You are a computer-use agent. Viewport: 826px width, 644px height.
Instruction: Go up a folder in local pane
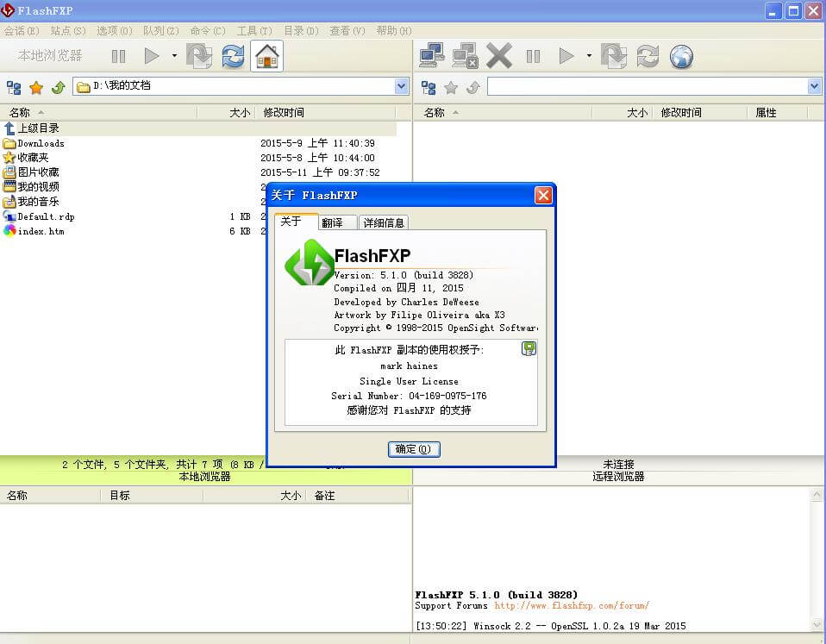click(x=58, y=87)
